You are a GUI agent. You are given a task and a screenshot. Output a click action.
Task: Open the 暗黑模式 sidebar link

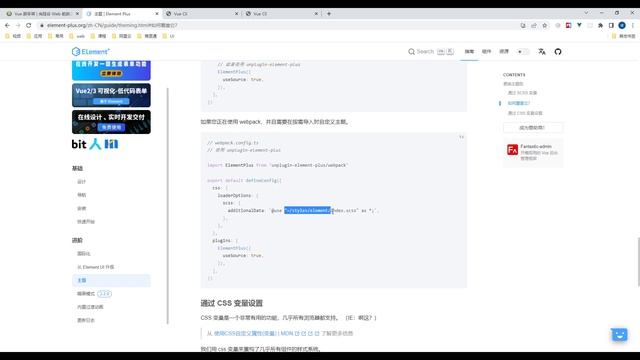pyautogui.click(x=86, y=294)
